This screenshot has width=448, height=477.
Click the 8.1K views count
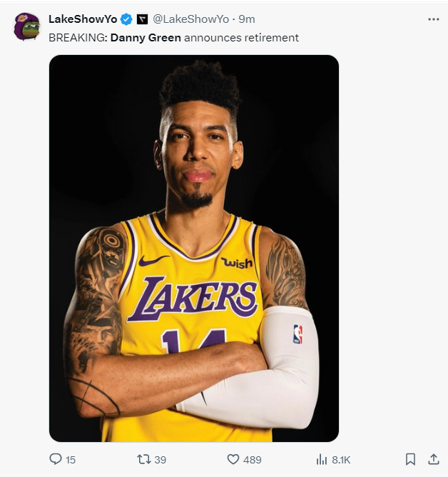[x=341, y=460]
